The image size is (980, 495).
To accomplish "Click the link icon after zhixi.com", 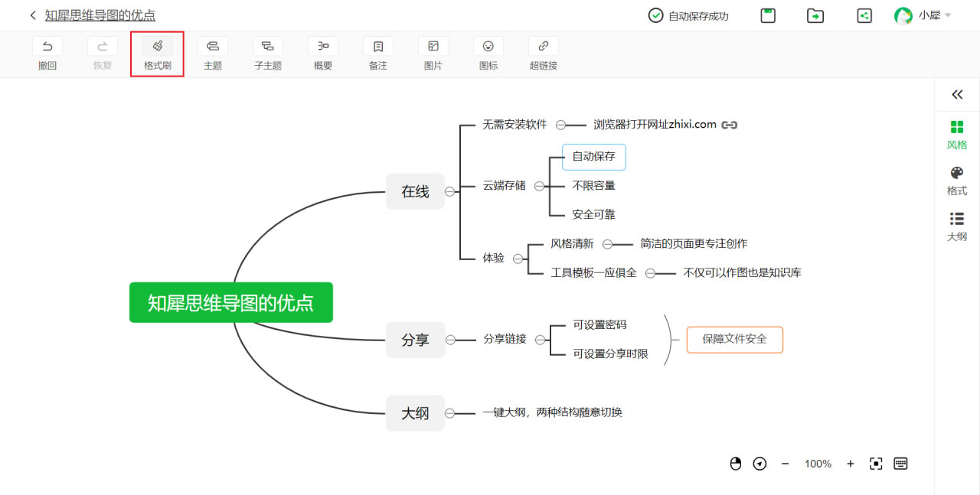I will 730,125.
